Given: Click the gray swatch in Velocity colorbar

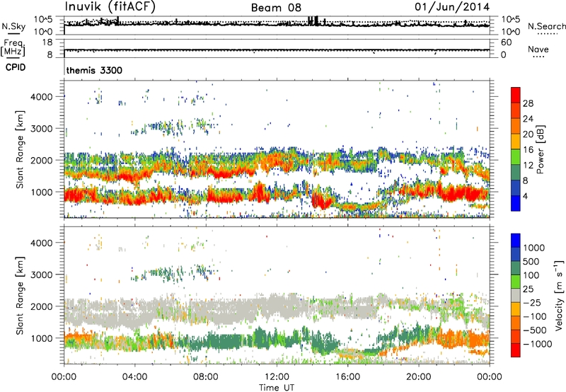Looking at the screenshot, I should [516, 296].
